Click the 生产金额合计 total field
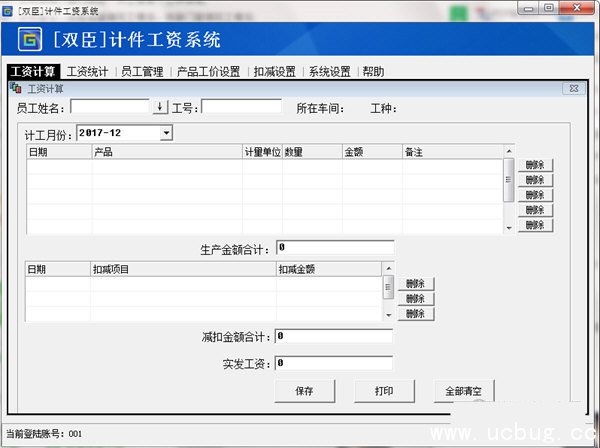This screenshot has height=448, width=600. [x=335, y=247]
